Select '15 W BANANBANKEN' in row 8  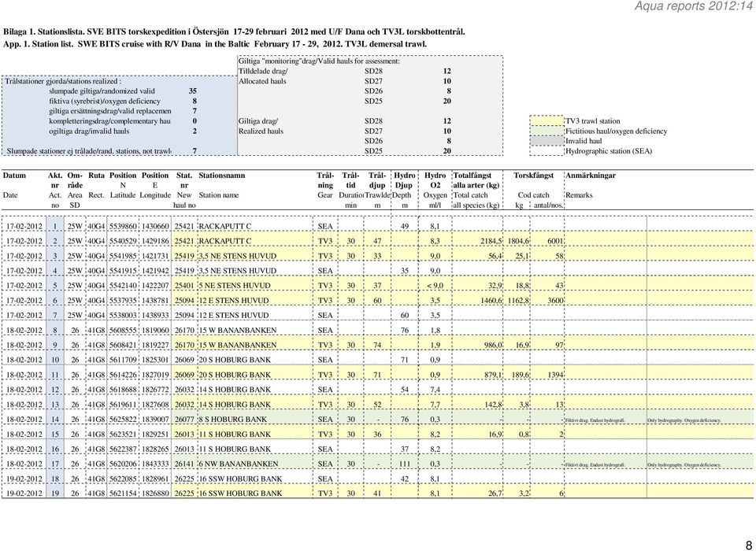pyautogui.click(x=238, y=331)
